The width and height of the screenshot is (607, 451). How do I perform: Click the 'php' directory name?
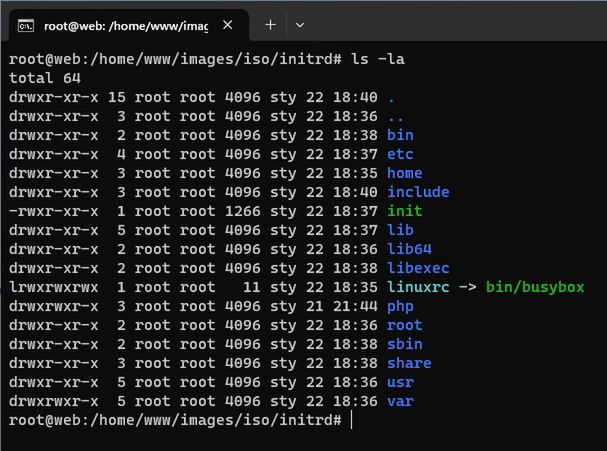point(399,306)
